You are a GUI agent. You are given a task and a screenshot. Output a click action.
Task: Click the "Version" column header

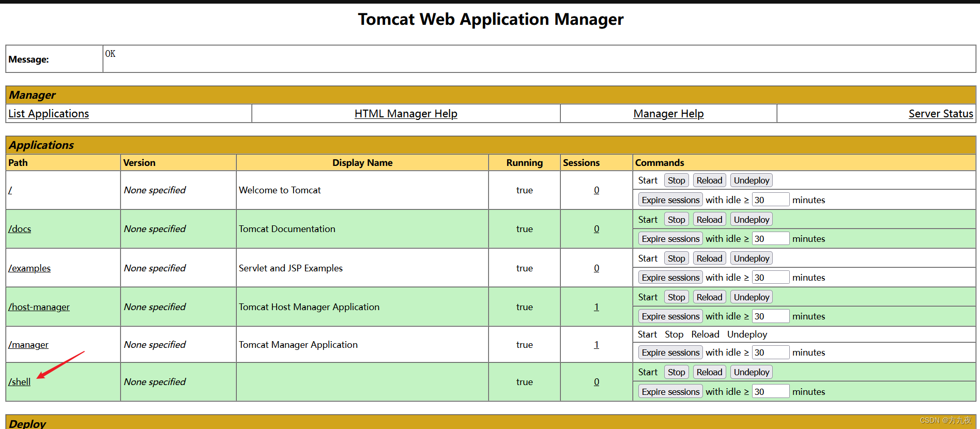[139, 163]
